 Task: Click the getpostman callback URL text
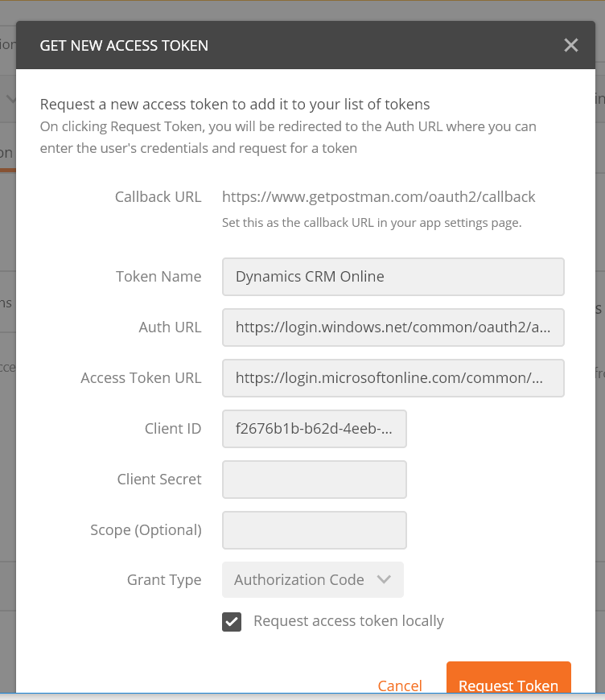(378, 196)
